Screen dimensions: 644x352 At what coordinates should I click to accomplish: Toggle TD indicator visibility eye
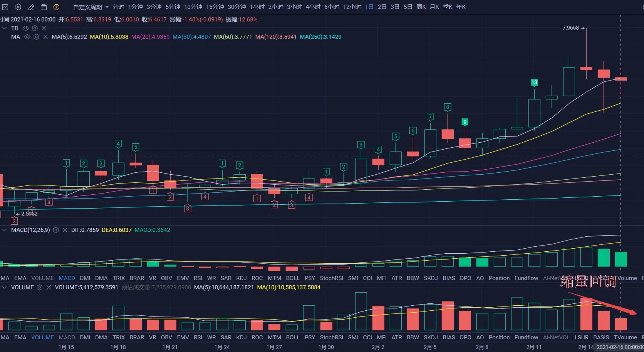pos(25,28)
